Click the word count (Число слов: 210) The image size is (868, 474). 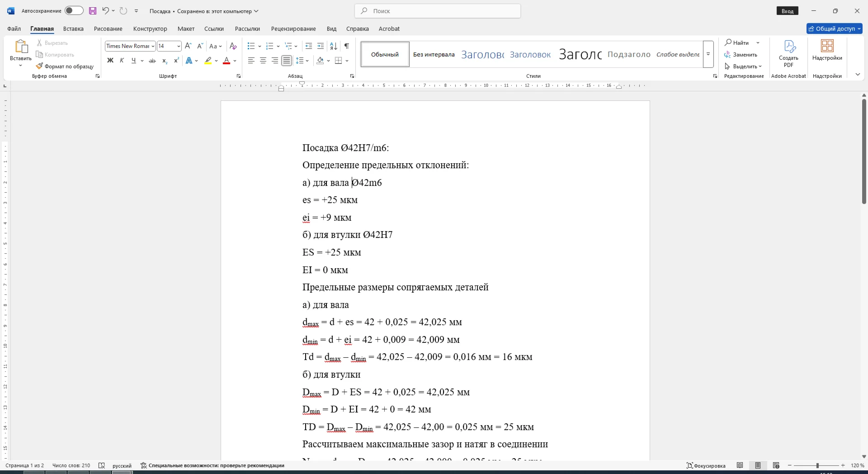(71, 465)
